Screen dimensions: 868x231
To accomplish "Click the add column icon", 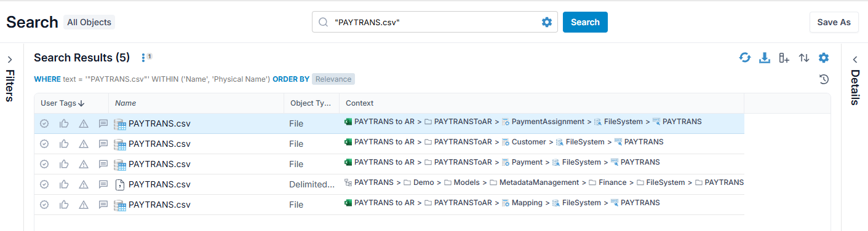I will (x=784, y=58).
